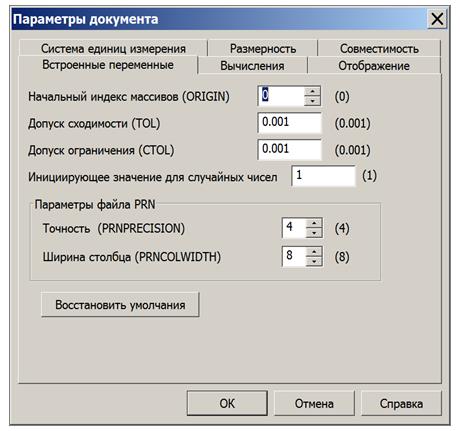
Task: Click the ORIGIN value input field
Action: coord(281,96)
